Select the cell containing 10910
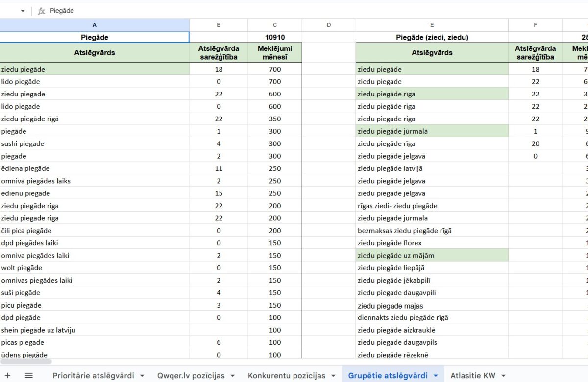Screen dimensions: 588x382 click(275, 37)
